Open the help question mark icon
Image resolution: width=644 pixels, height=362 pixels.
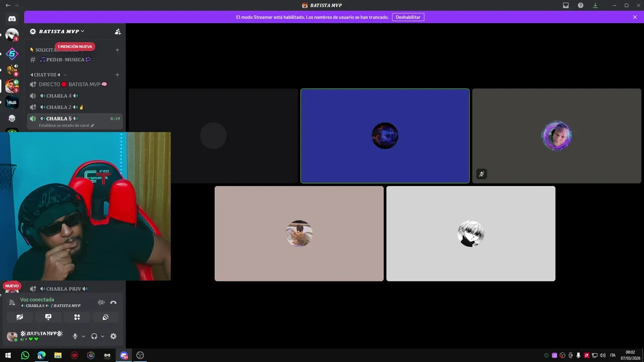pos(581,5)
